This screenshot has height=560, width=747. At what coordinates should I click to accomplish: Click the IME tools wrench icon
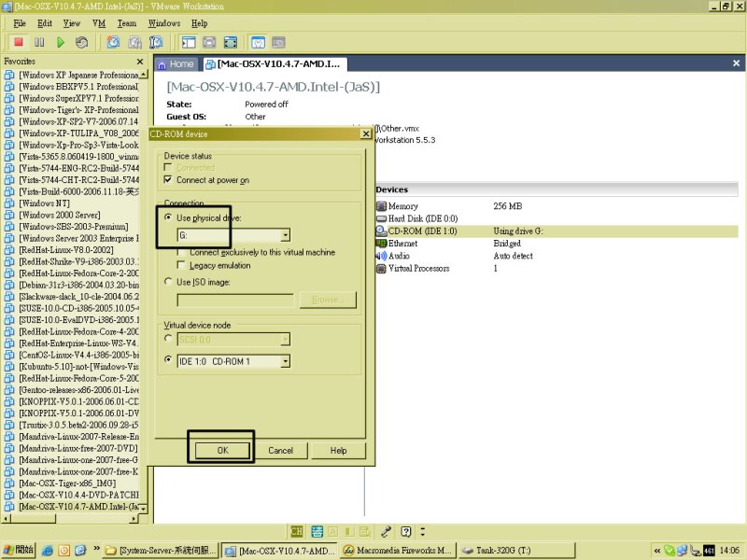(x=386, y=531)
